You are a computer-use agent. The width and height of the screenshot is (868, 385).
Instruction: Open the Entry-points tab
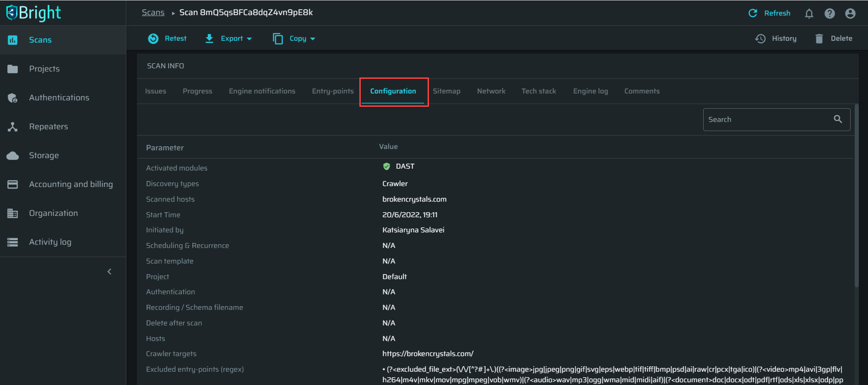pos(333,91)
